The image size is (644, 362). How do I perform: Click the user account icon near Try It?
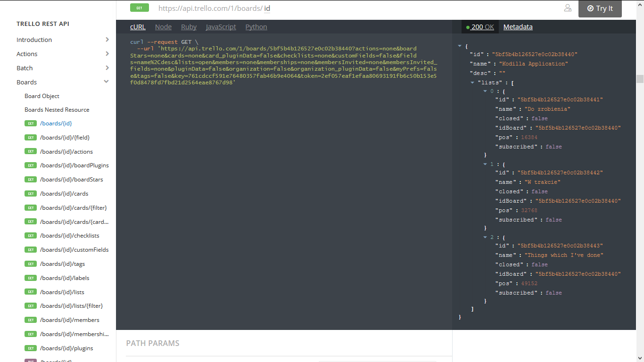point(568,8)
